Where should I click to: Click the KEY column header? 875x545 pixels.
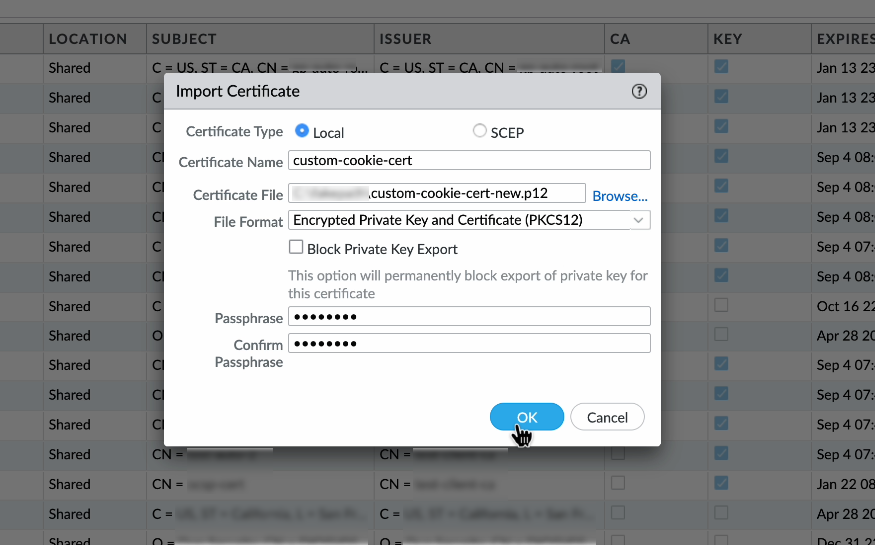coord(727,39)
